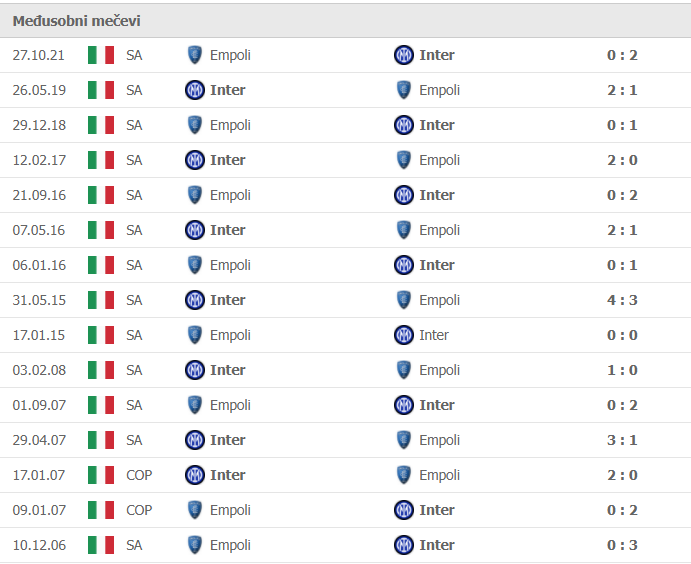
Task: Click Italian flag in 01.09.07 row
Action: click(x=101, y=405)
